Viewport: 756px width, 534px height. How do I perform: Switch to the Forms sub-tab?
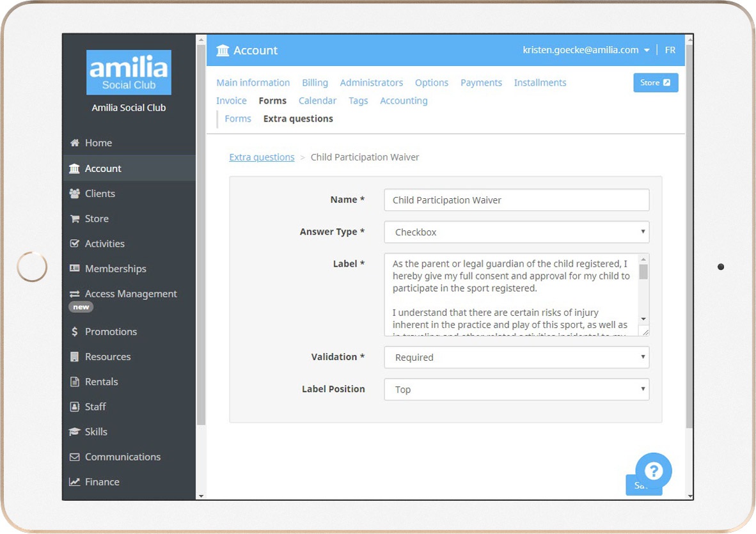[x=238, y=118]
